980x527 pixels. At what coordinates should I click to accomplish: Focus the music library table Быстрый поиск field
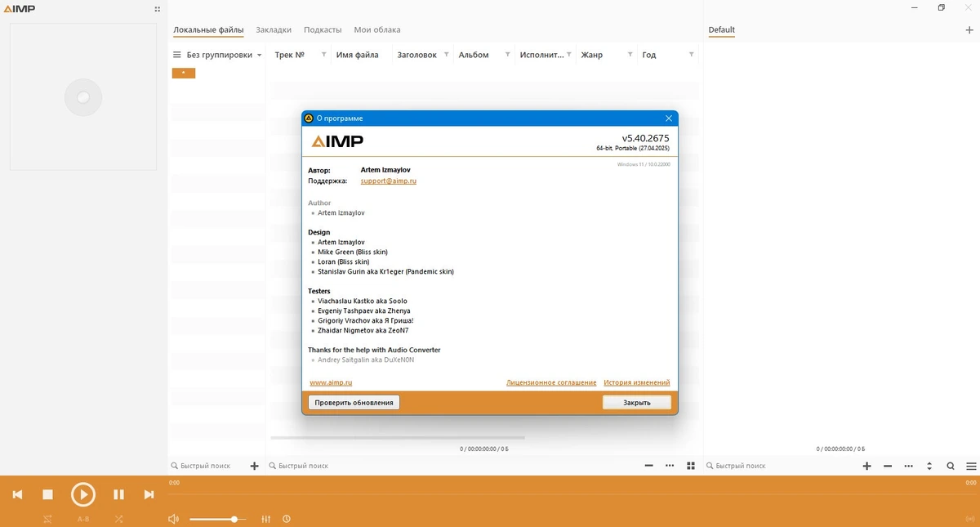[454, 466]
